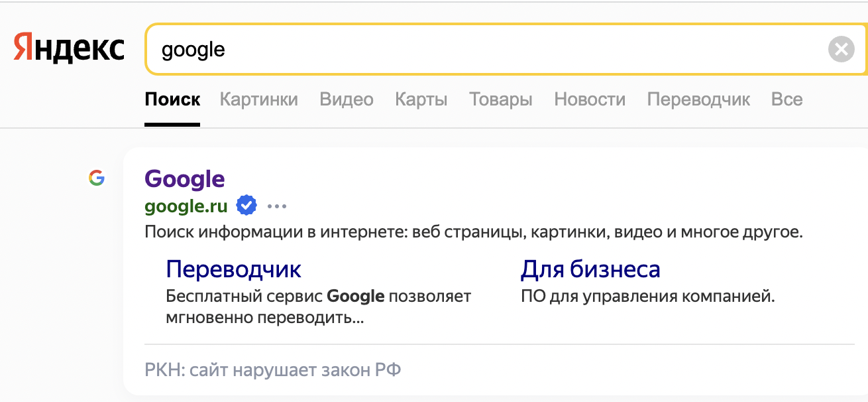Open the Видео tab
The height and width of the screenshot is (402, 868).
pos(347,100)
